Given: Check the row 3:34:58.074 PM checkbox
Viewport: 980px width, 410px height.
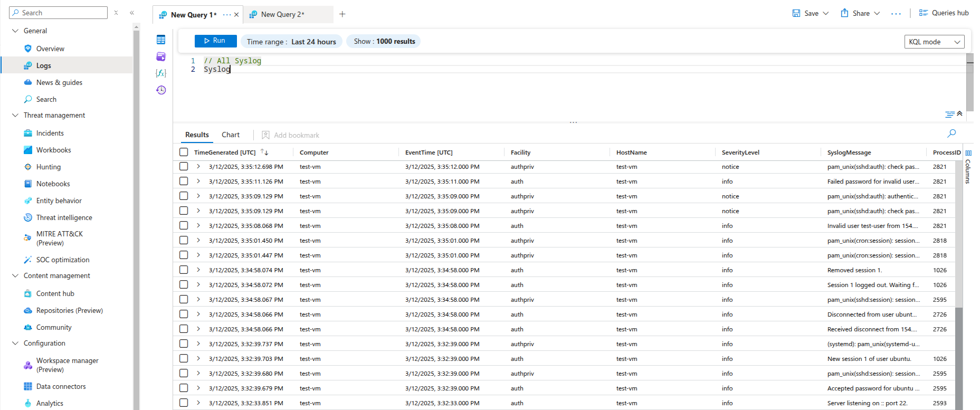Looking at the screenshot, I should pos(184,270).
